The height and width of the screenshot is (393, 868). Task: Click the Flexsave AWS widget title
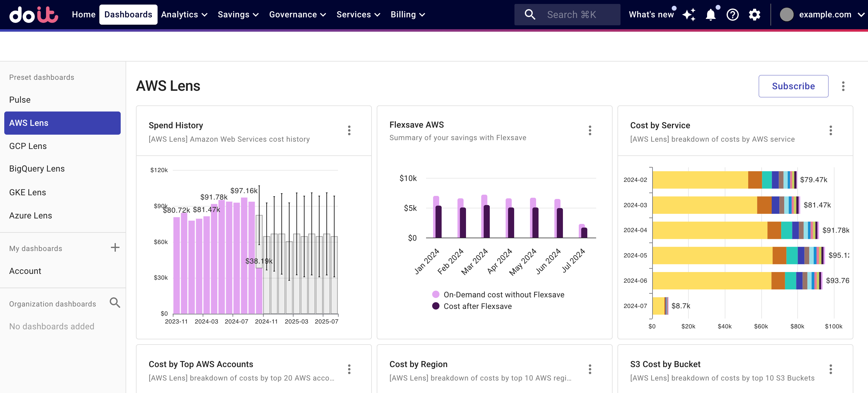coord(417,125)
